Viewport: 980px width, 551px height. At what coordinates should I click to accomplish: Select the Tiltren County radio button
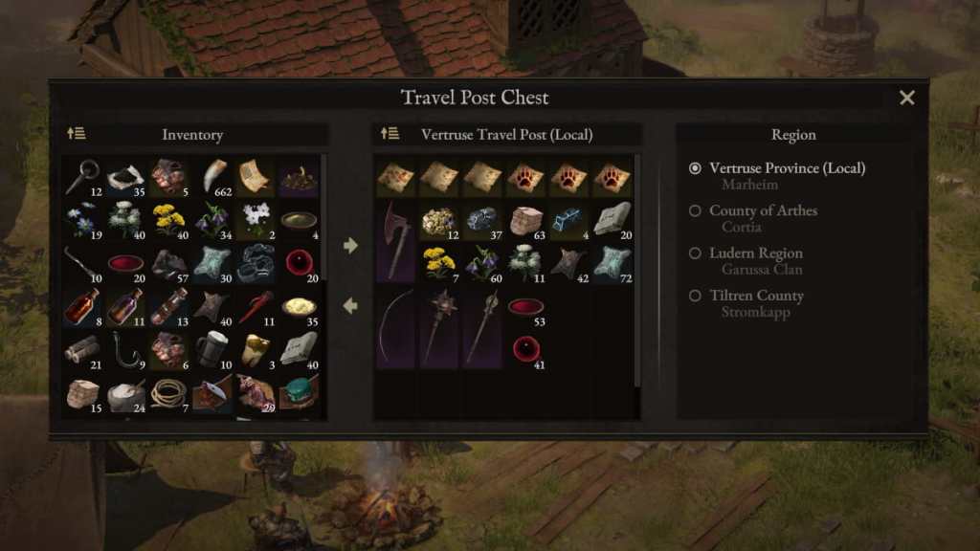coord(695,296)
